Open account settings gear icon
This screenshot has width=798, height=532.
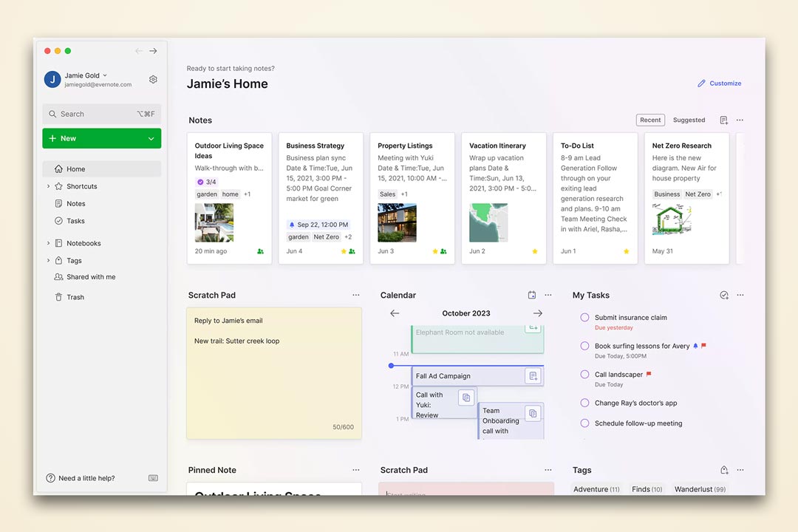(x=153, y=79)
